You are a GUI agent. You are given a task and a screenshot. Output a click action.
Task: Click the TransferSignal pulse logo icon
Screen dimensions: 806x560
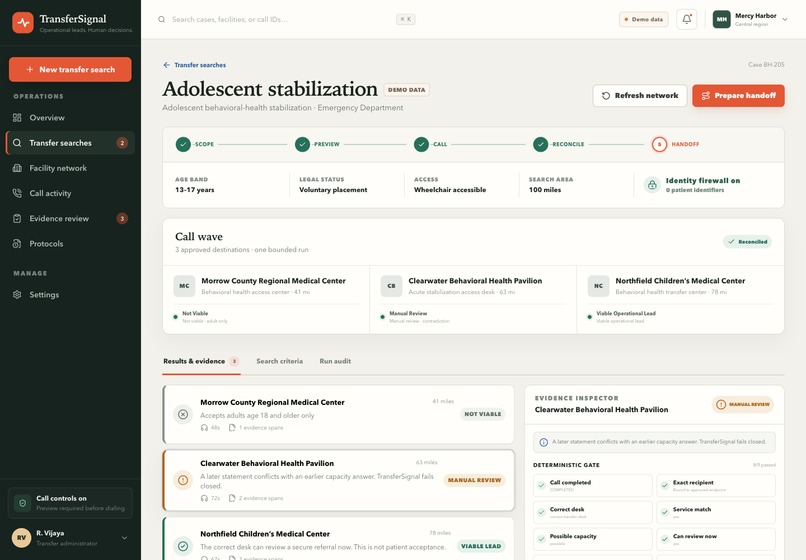tap(23, 23)
